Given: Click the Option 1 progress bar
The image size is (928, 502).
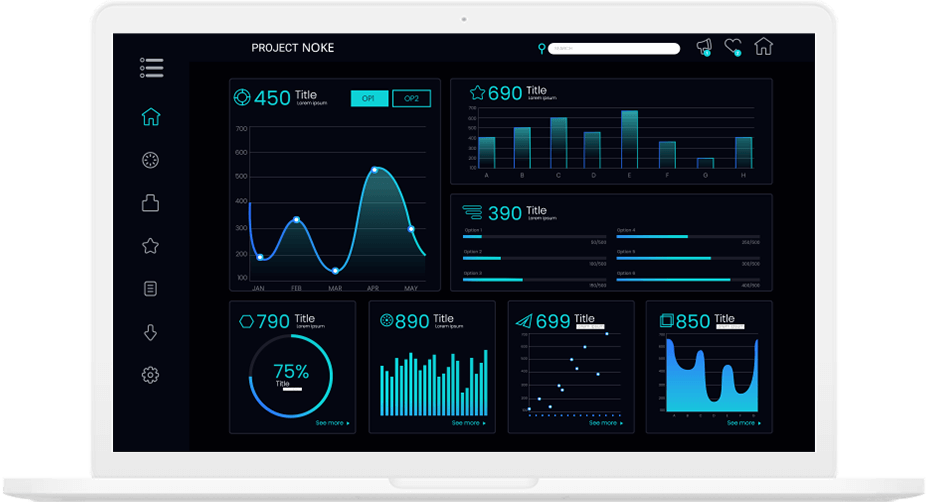Looking at the screenshot, I should tap(534, 236).
